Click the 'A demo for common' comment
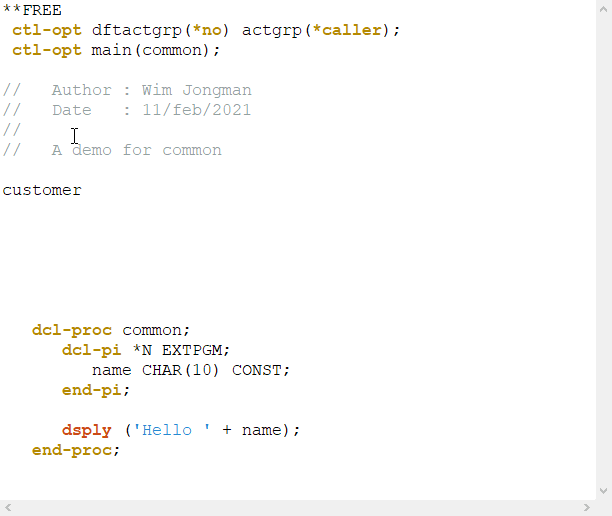This screenshot has width=612, height=516. [137, 150]
